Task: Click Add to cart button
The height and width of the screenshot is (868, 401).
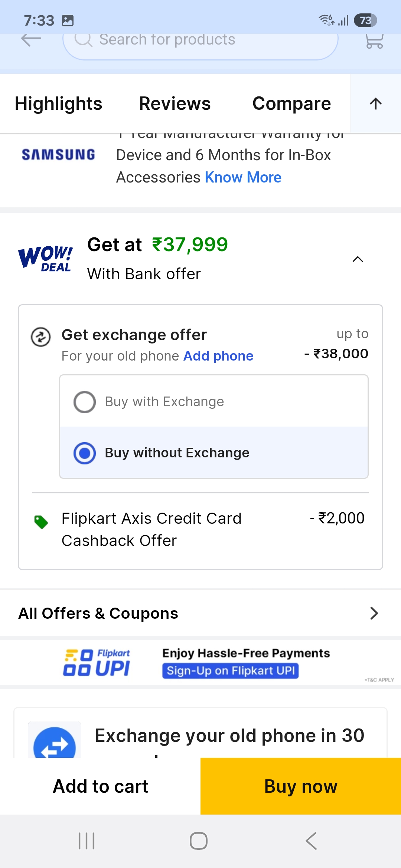Action: pos(100,786)
